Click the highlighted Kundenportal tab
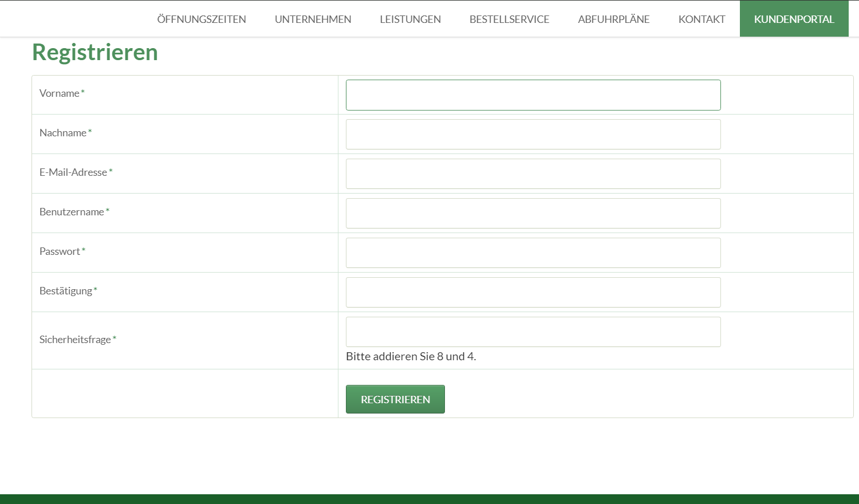859x504 pixels. pos(794,19)
